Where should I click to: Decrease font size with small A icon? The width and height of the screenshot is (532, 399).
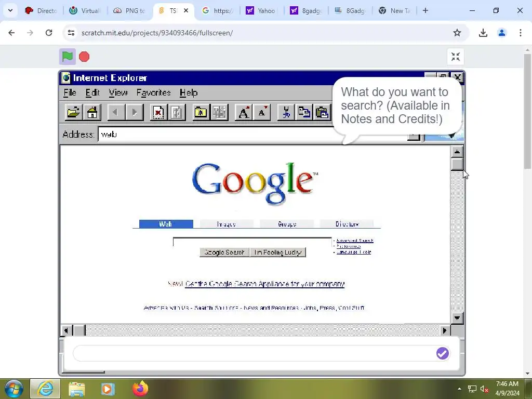(262, 112)
